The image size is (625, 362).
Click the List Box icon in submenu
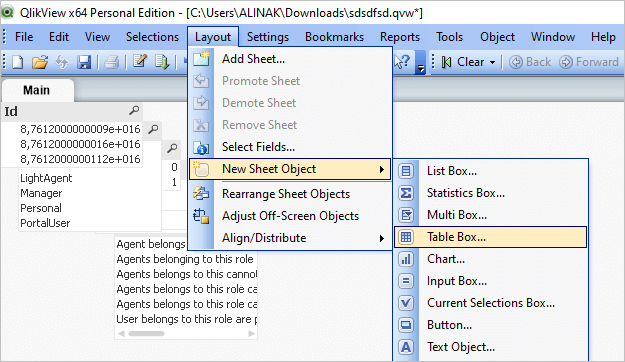[406, 171]
